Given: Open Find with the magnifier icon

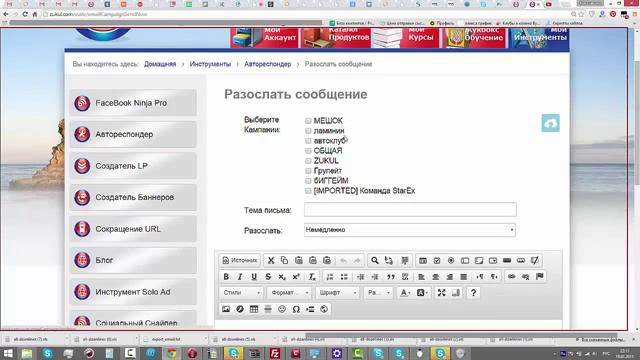Looking at the screenshot, I should click(375, 260).
